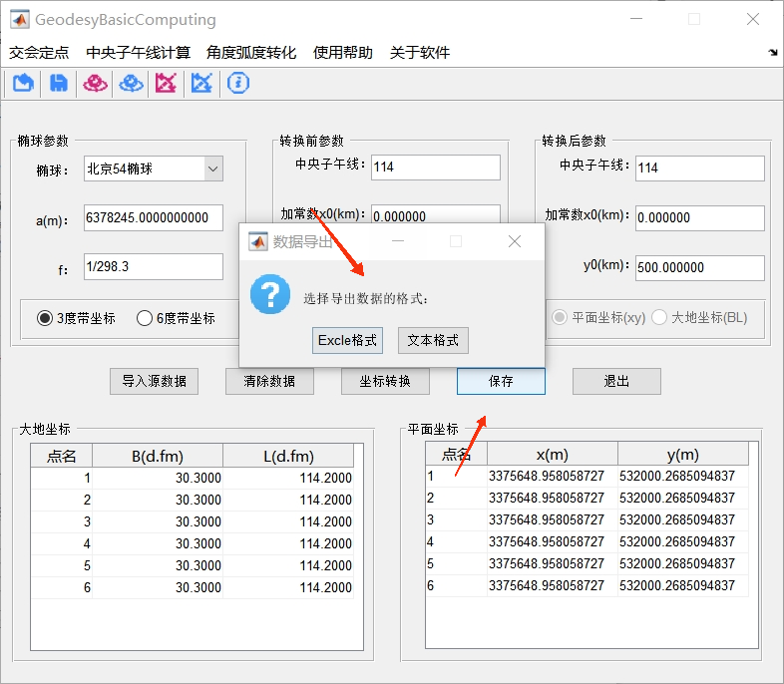
Task: Click point name 5 in 大地坐标 table
Action: (62, 565)
